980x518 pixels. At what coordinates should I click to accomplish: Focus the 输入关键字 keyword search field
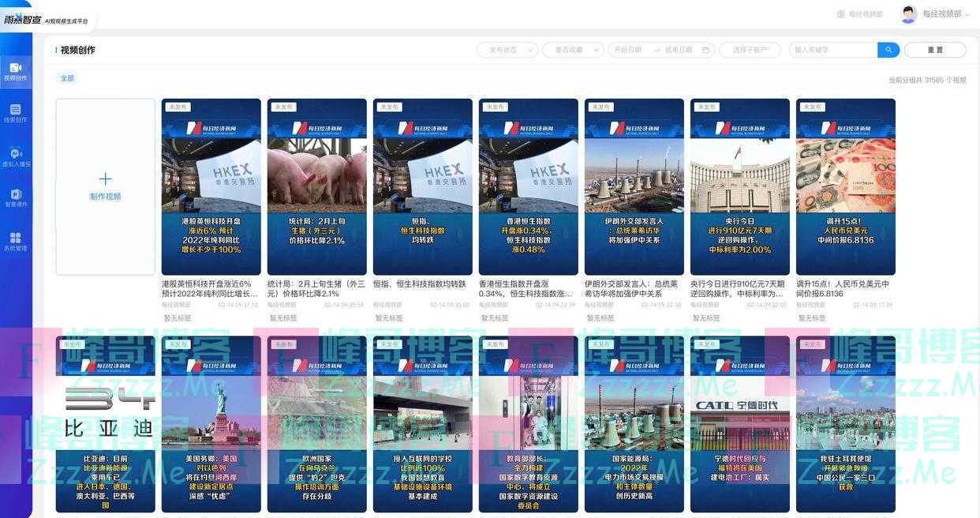tap(833, 50)
